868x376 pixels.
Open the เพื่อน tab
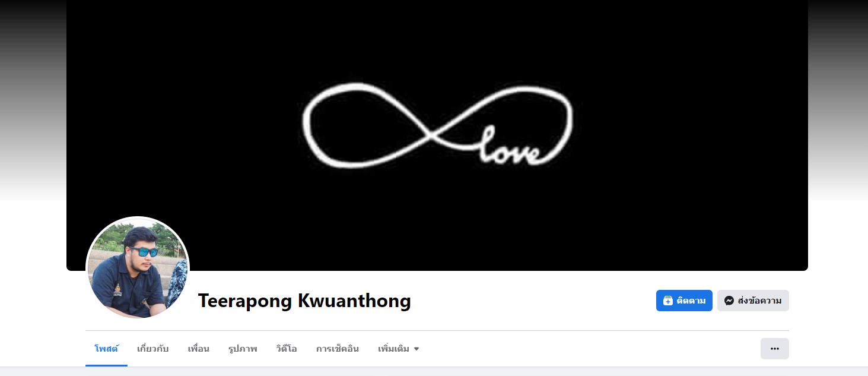coord(198,349)
